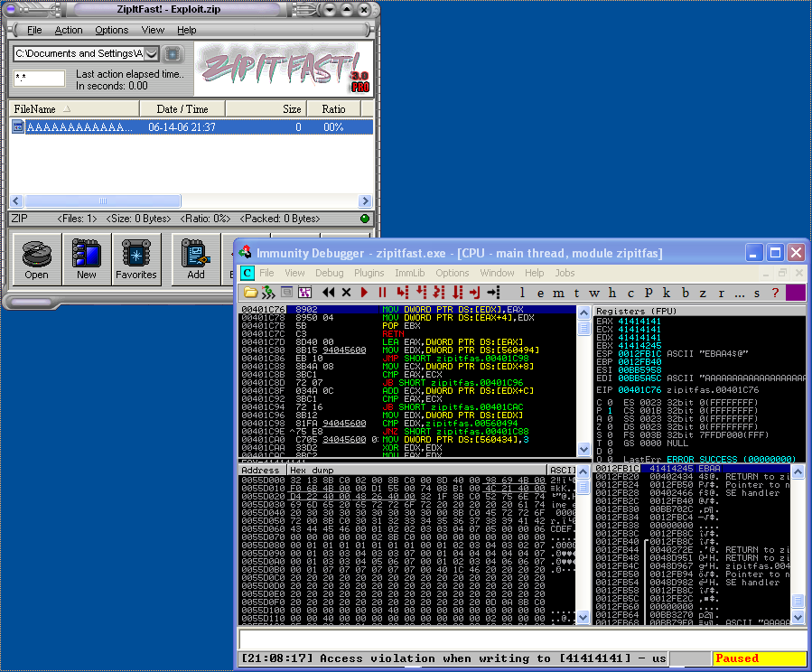Screen dimensions: 812x672
Task: Open the Window menu in Immunity Debugger
Action: [x=497, y=273]
